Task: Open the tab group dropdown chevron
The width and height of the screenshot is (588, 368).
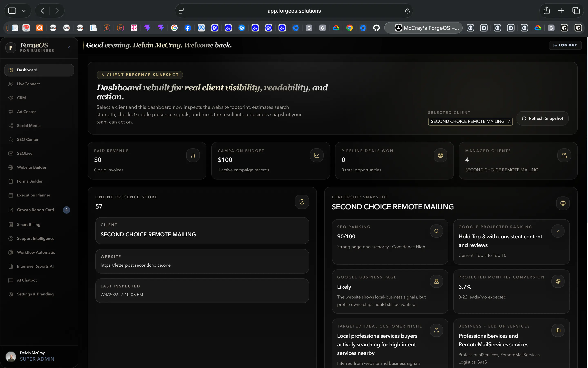Action: [24, 11]
